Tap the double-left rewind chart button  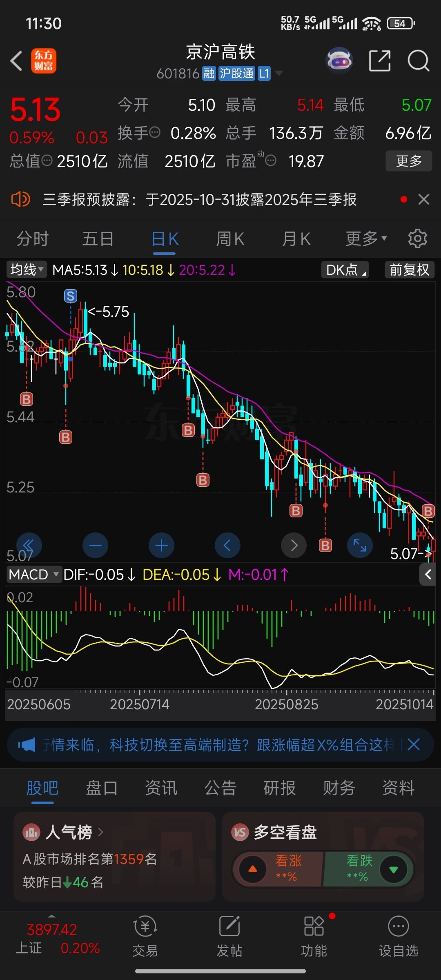tap(29, 545)
